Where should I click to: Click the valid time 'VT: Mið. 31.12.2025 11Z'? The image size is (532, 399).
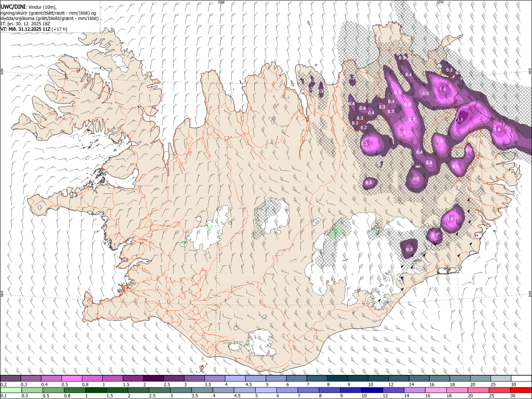click(25, 29)
